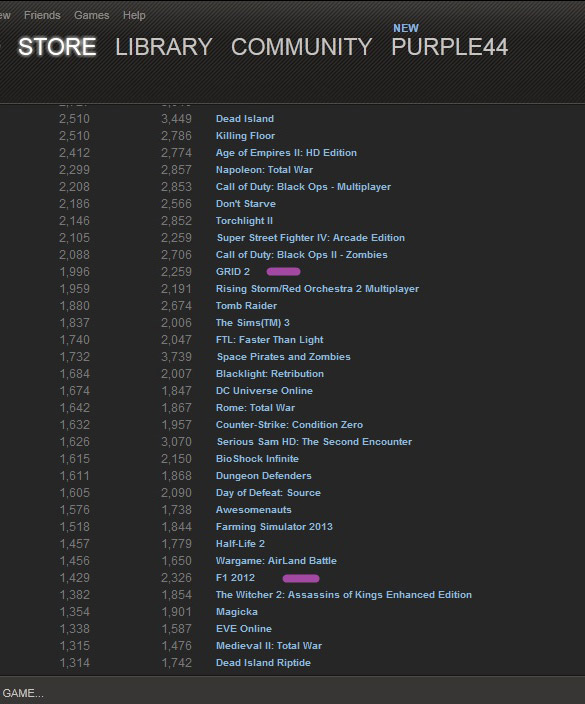Select Counter-Strike: Condition Zero
The height and width of the screenshot is (704, 585).
289,425
